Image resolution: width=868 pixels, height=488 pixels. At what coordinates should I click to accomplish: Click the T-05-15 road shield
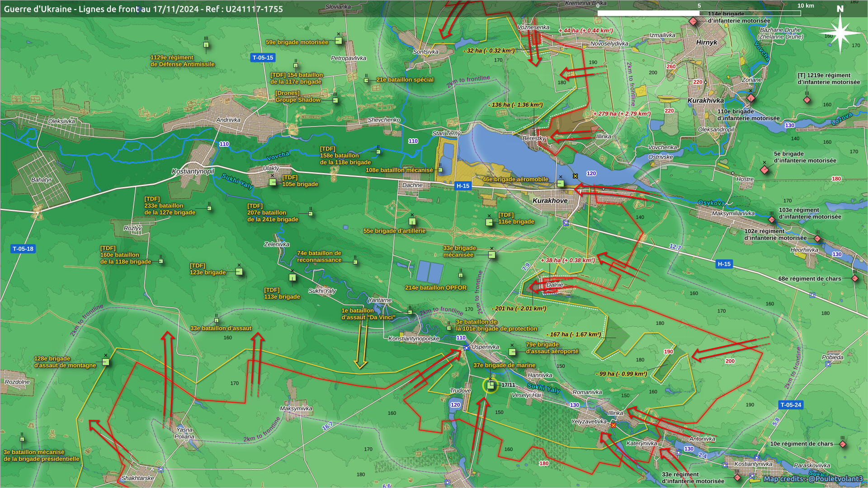(263, 58)
